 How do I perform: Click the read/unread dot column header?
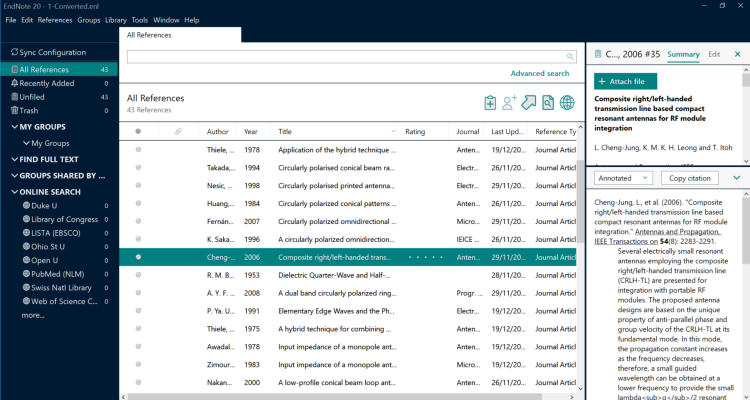[138, 131]
